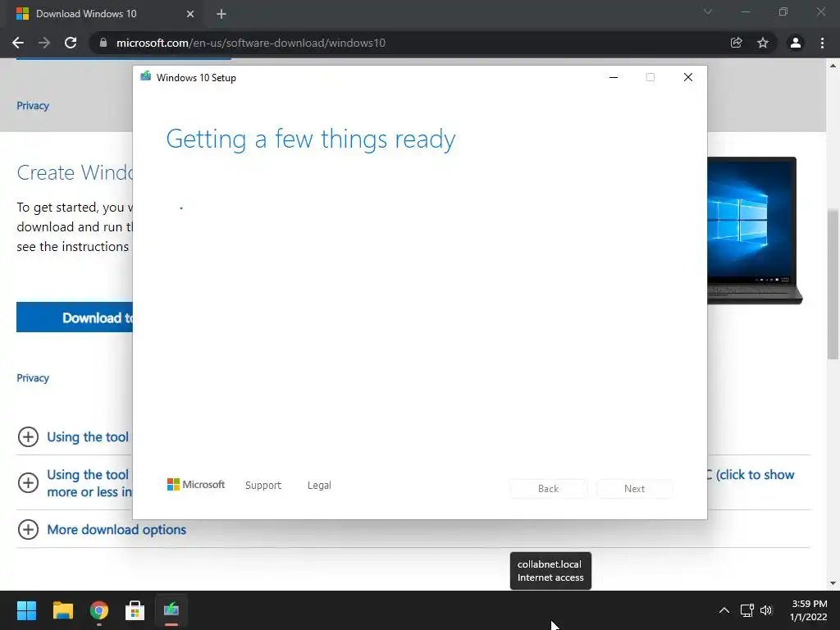Viewport: 840px width, 630px height.
Task: Open File Explorer from taskbar
Action: [x=62, y=610]
